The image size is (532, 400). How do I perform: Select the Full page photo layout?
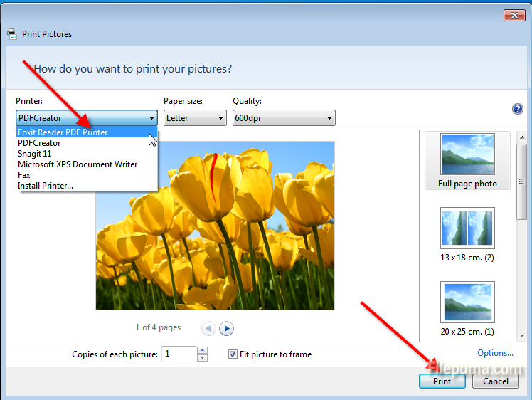[467, 160]
